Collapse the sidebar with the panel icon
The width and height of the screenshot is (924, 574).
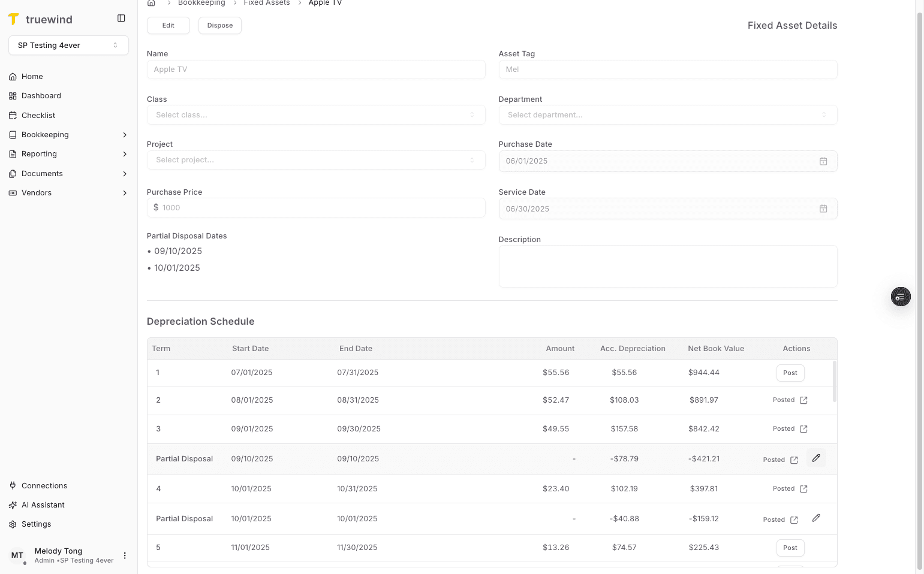pyautogui.click(x=121, y=18)
